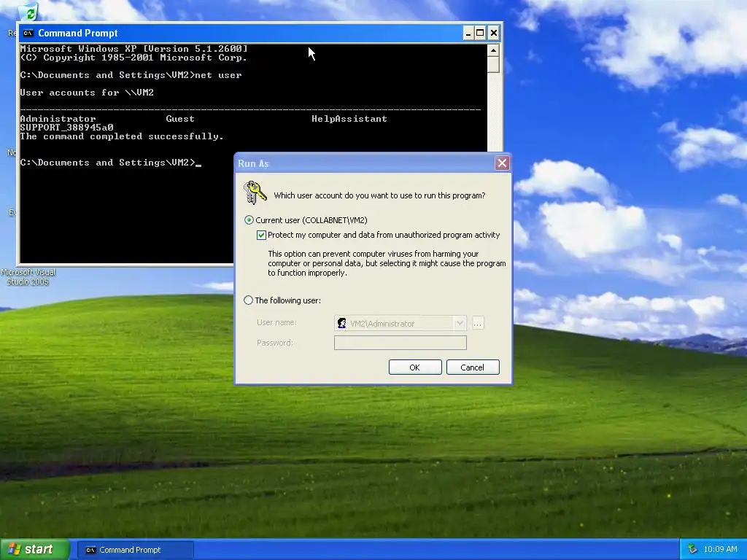The width and height of the screenshot is (747, 560).
Task: Select Microsoft Visual Studio 2005 desktop shortcut
Action: coord(28,276)
